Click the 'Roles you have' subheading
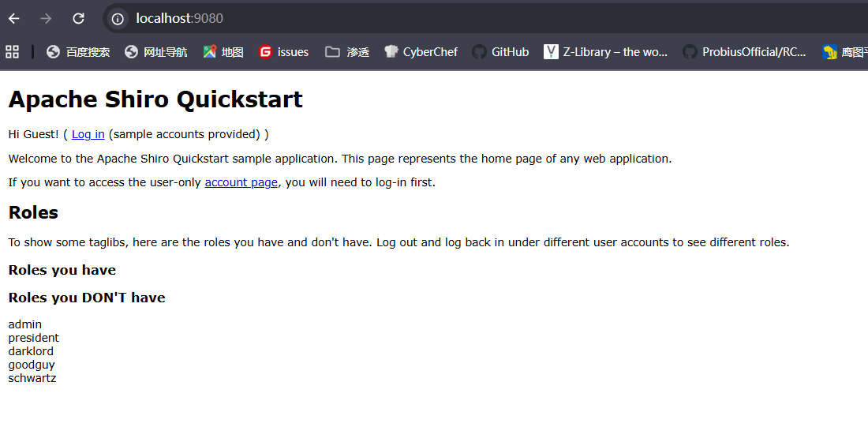This screenshot has width=868, height=427. click(x=62, y=270)
